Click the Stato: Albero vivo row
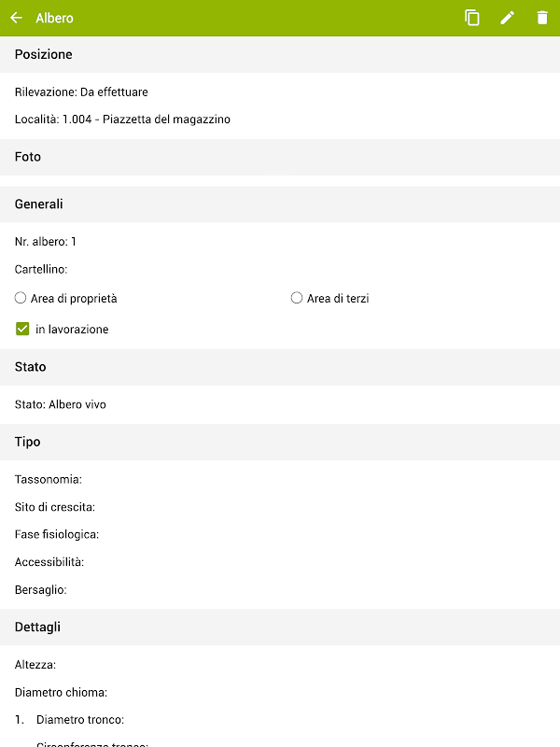 pos(61,405)
